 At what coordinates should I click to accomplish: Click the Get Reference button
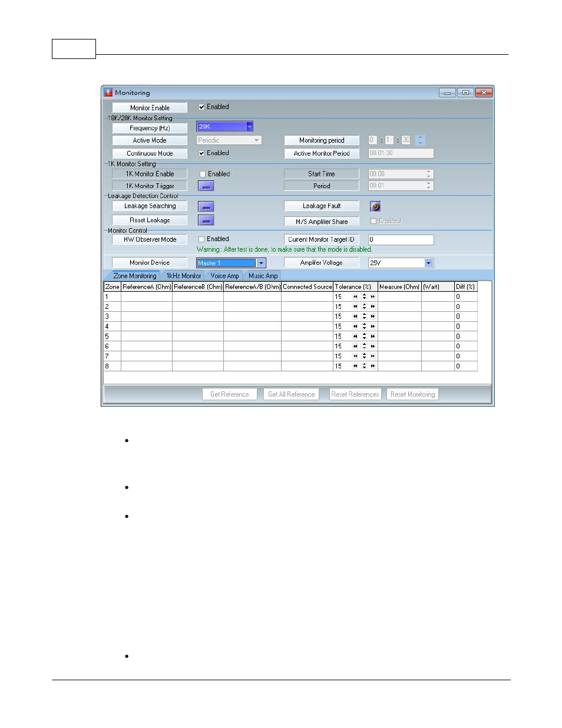(230, 394)
